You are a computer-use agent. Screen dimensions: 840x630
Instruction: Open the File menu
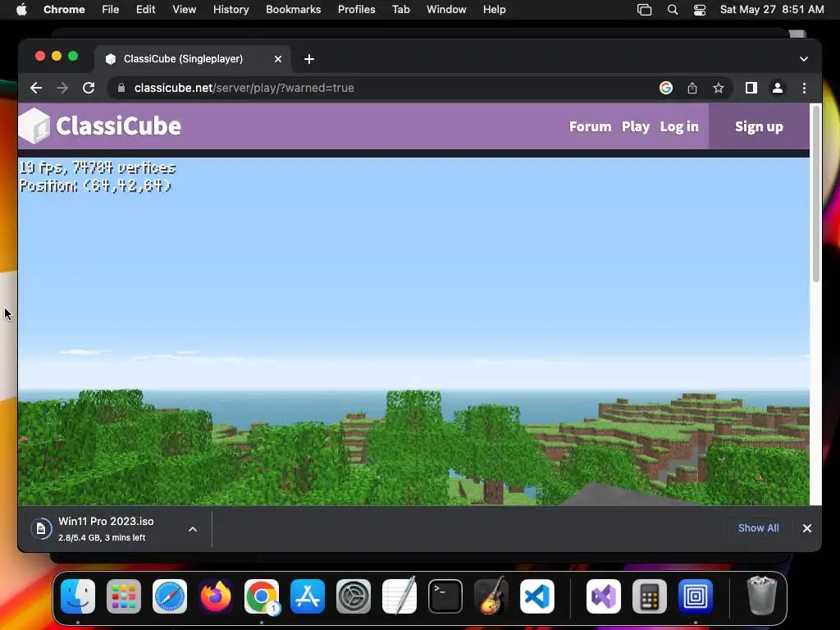111,10
